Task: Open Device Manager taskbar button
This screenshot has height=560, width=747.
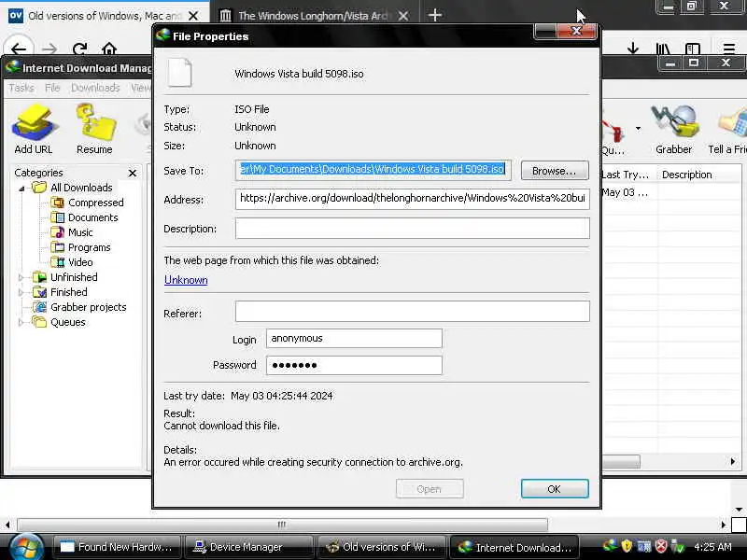Action: 248,547
